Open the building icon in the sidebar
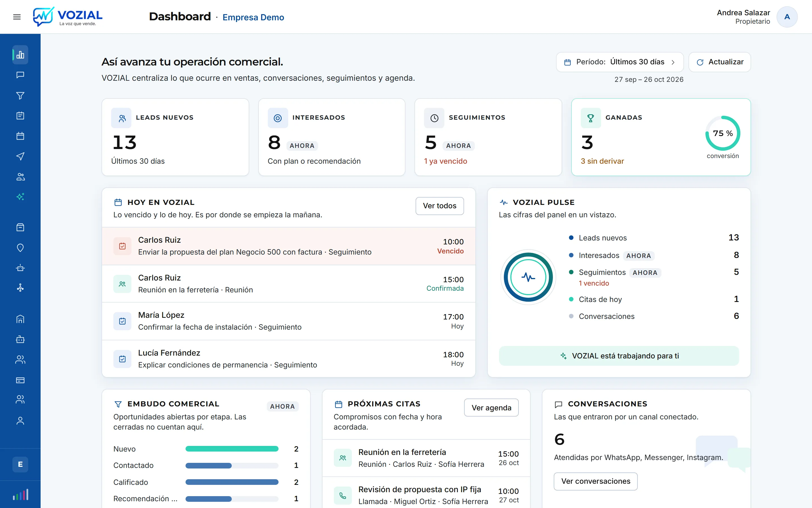812x508 pixels. point(20,319)
